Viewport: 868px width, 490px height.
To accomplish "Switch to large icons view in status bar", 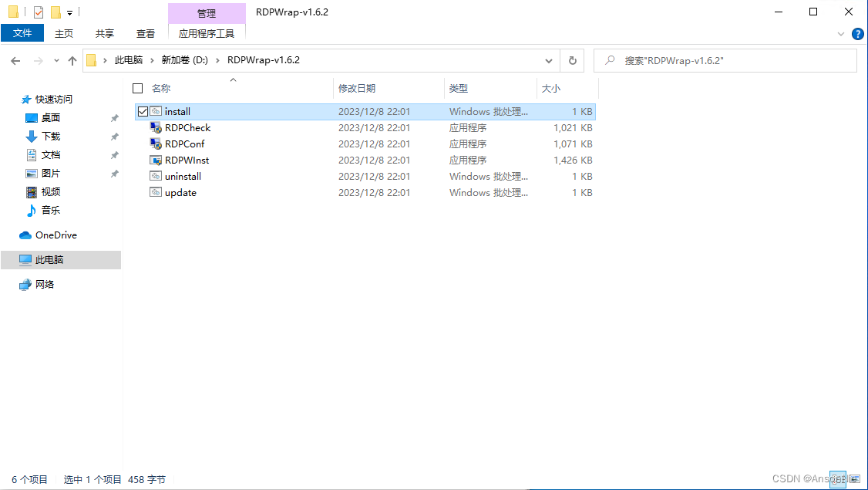I will [855, 479].
